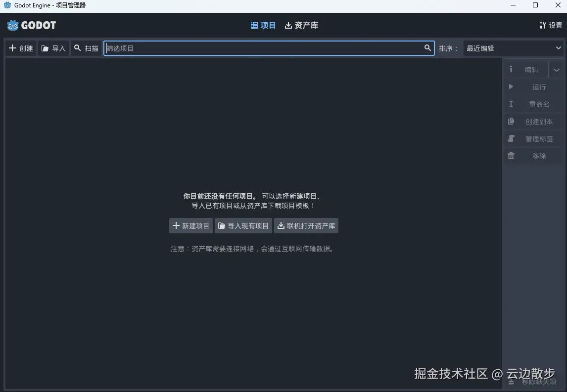Open 管理标签 in the side panel
Image resolution: width=567 pixels, height=392 pixels.
tap(534, 139)
